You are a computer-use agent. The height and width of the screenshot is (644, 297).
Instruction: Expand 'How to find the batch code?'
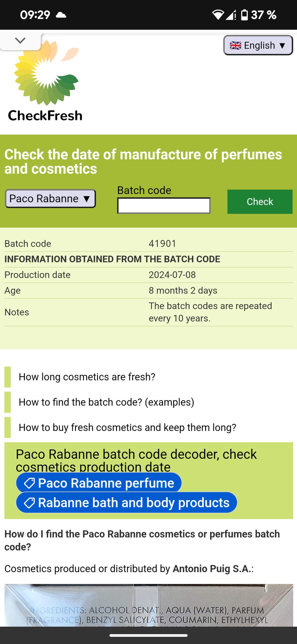pyautogui.click(x=106, y=402)
